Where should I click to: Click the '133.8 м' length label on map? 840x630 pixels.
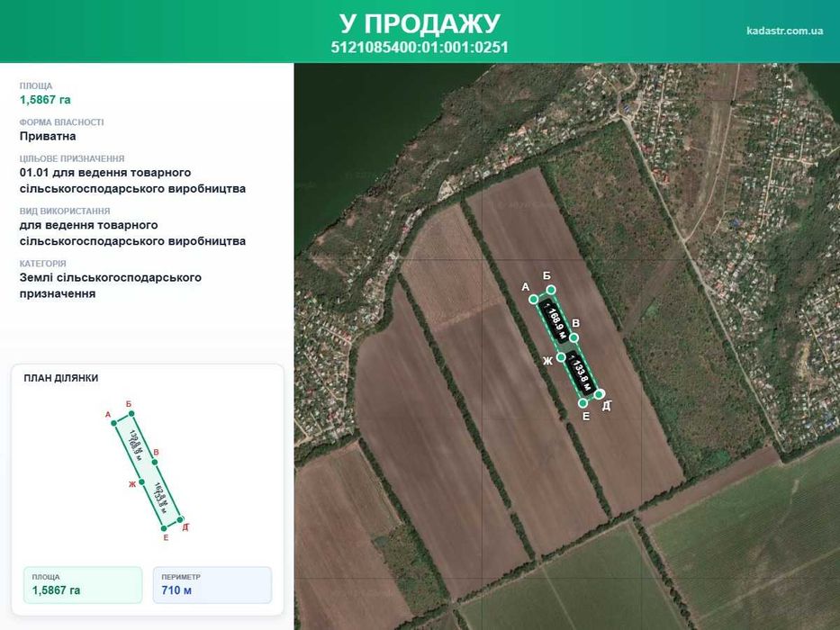click(581, 373)
